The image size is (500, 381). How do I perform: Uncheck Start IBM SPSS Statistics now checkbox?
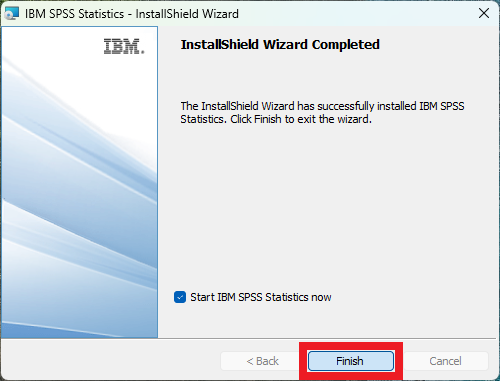(180, 297)
